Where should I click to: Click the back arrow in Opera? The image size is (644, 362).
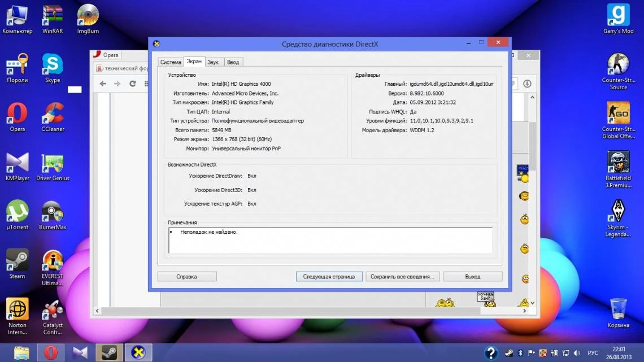click(103, 84)
